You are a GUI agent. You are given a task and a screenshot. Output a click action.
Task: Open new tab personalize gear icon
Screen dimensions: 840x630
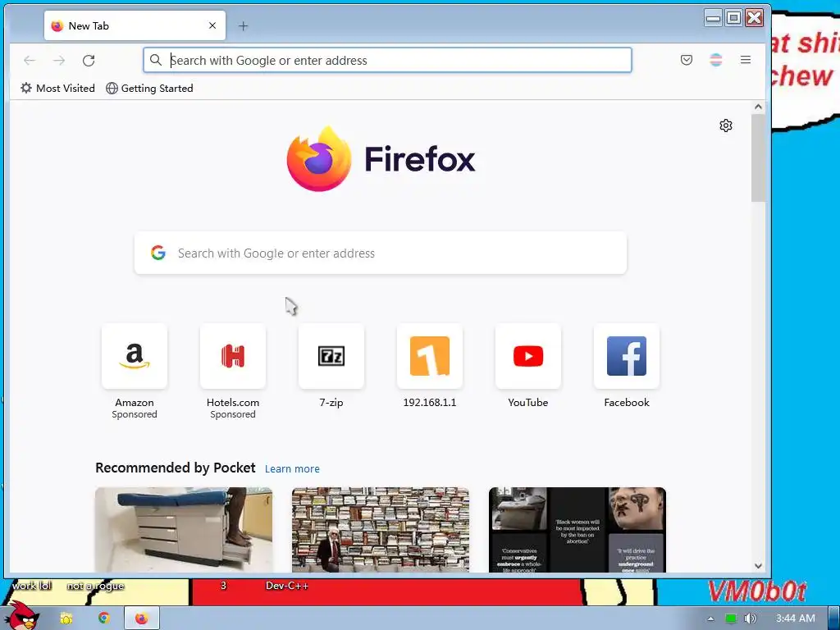click(726, 126)
